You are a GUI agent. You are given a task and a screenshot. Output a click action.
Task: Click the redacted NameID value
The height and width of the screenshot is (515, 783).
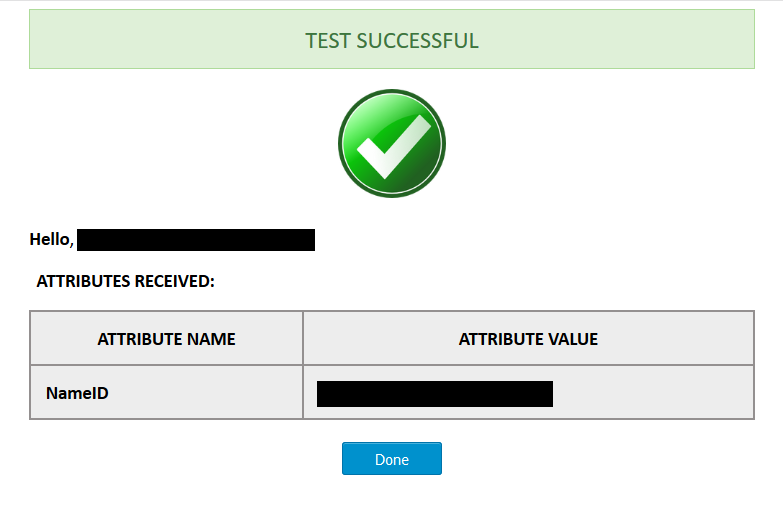pyautogui.click(x=435, y=394)
